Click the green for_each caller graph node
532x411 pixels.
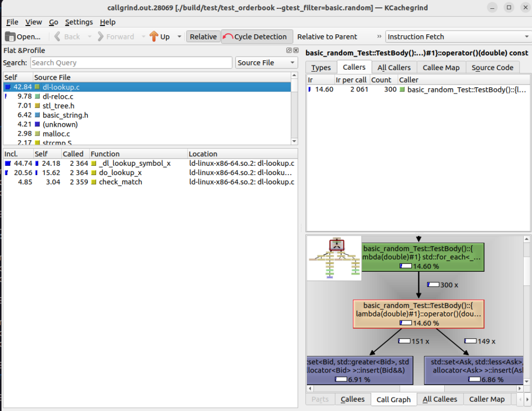(x=422, y=257)
